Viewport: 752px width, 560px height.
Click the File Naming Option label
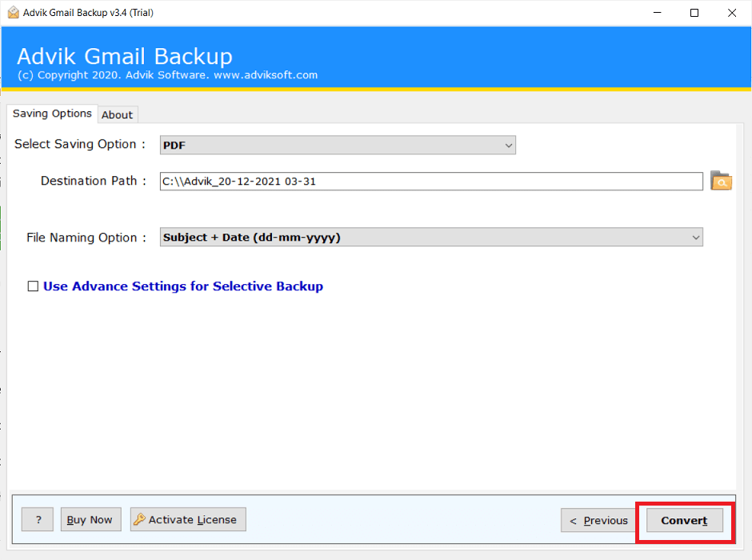click(x=86, y=238)
